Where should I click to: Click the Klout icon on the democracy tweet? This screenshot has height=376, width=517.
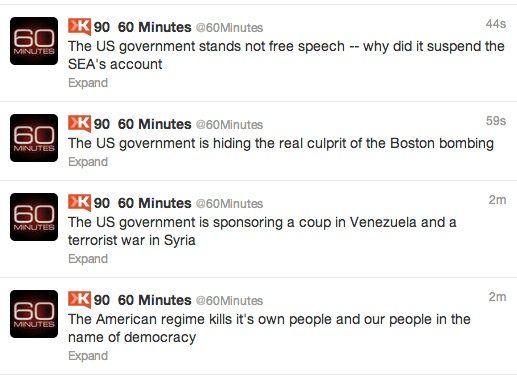(x=79, y=300)
